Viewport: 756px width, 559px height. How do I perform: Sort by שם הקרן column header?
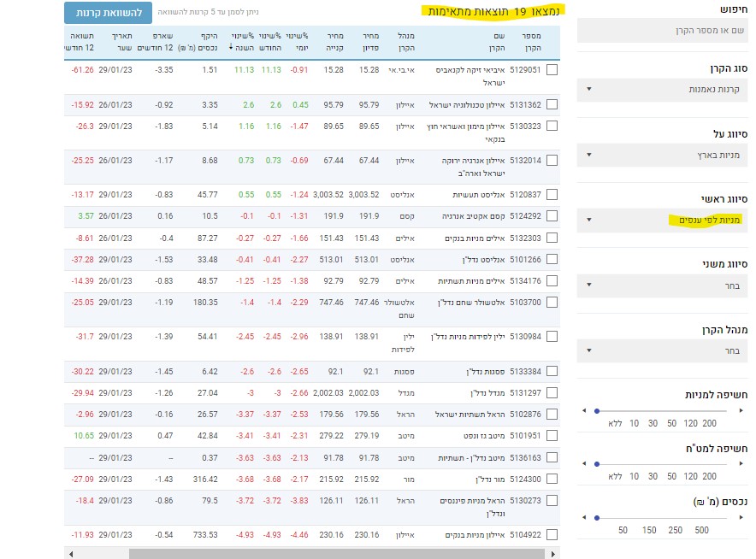497,42
